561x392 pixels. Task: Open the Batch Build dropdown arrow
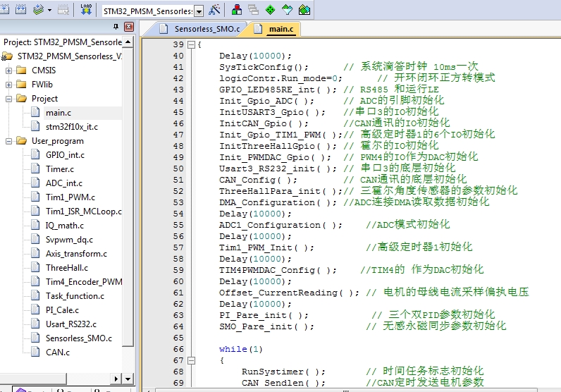click(50, 10)
